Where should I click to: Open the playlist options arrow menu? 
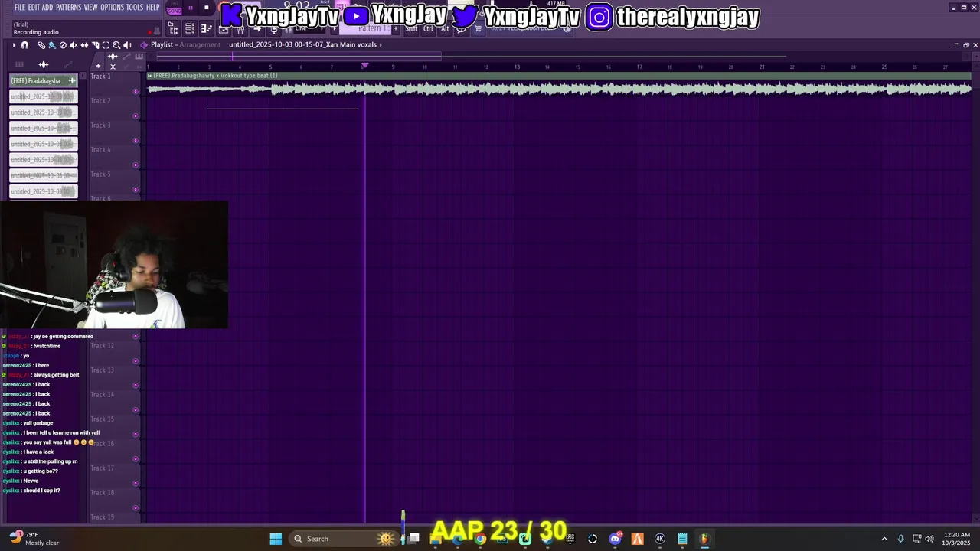[13, 45]
